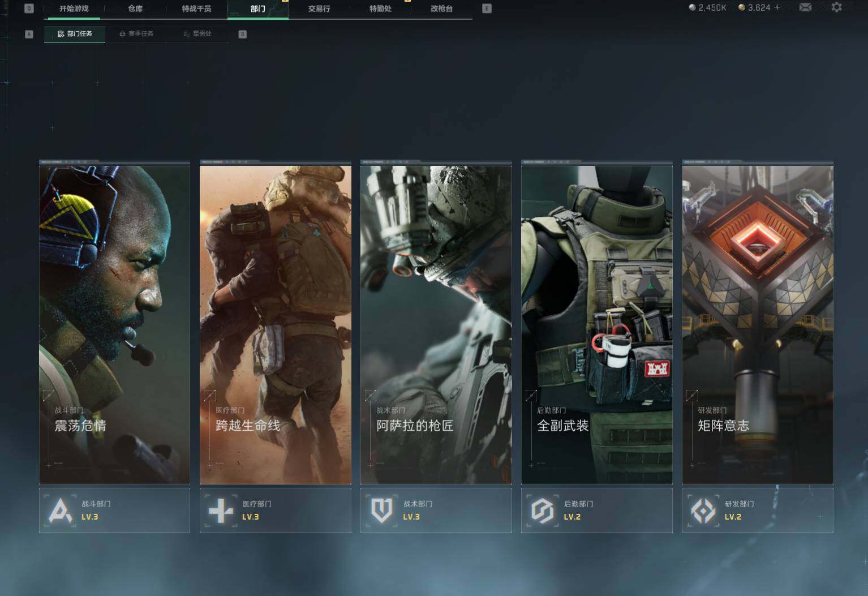Open the 特勤处 tab

point(380,9)
